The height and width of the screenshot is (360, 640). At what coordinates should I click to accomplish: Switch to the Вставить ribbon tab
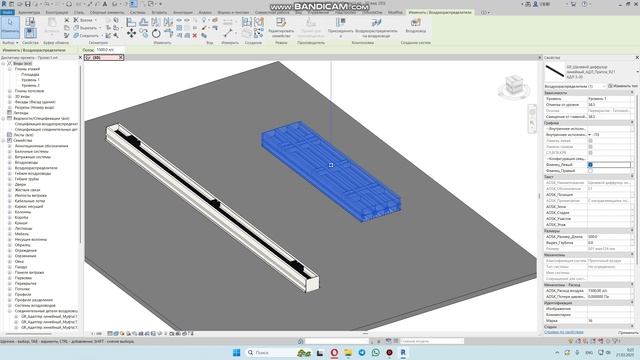click(159, 12)
